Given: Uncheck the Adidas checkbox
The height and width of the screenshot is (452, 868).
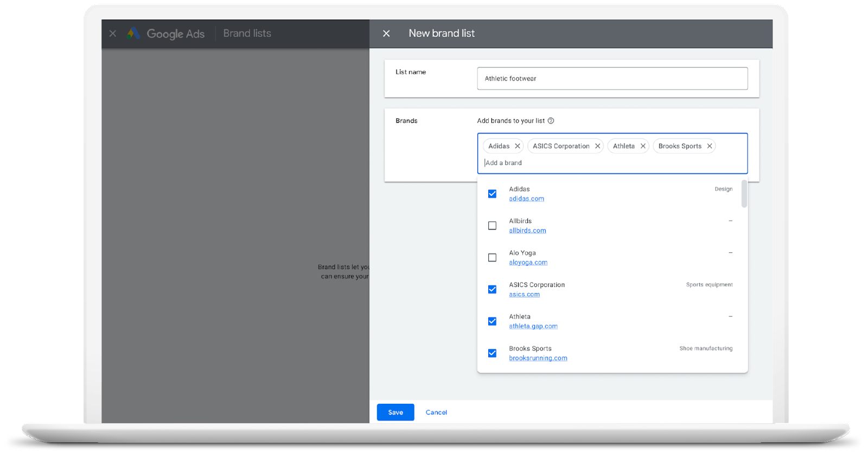Looking at the screenshot, I should point(492,194).
